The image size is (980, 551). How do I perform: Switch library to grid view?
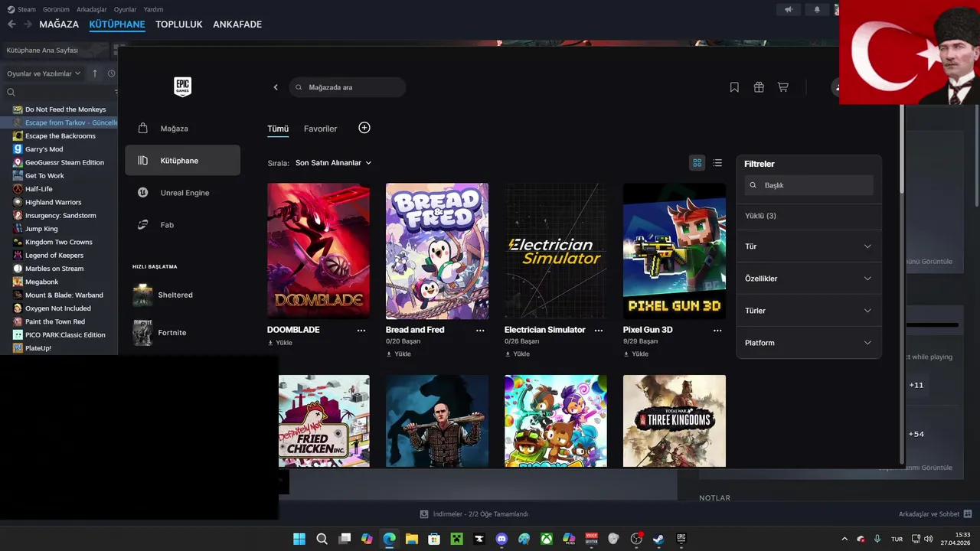click(x=697, y=163)
